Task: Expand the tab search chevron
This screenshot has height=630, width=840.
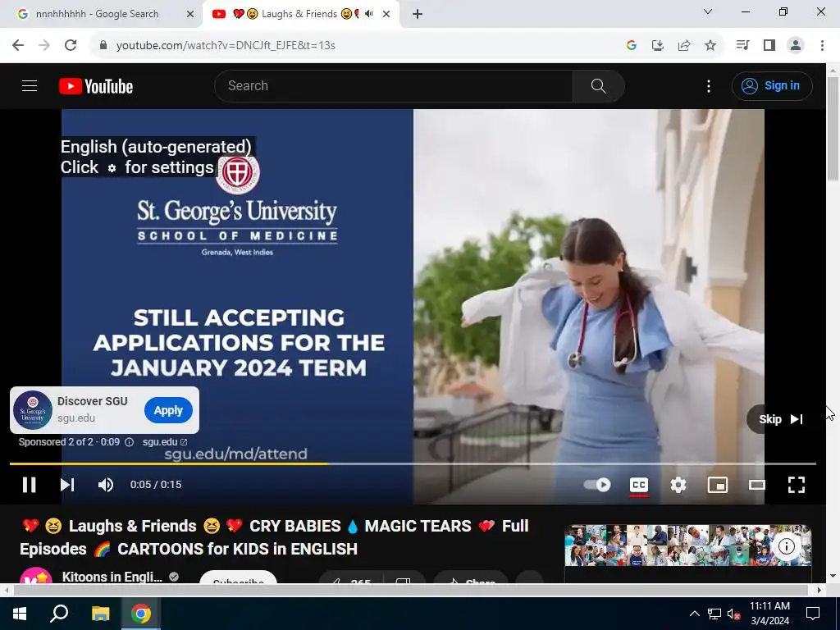Action: coord(708,11)
